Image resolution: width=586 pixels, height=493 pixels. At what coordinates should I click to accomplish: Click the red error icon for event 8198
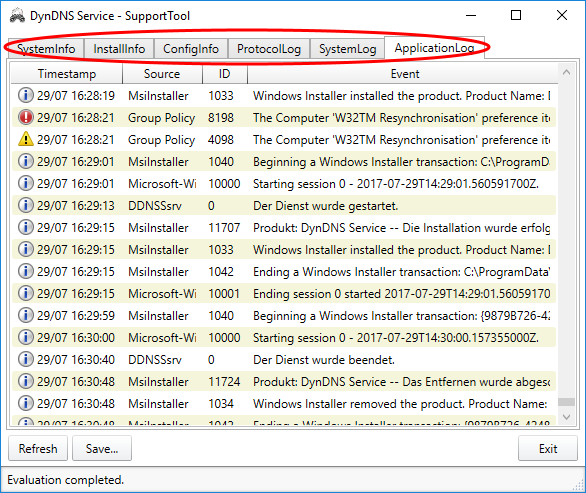26,117
